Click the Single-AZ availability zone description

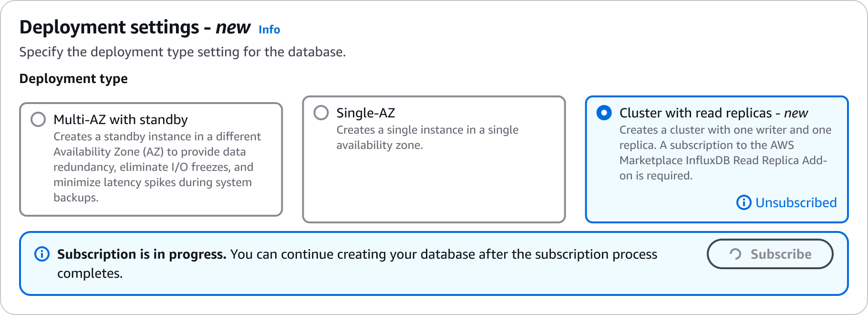(x=427, y=137)
